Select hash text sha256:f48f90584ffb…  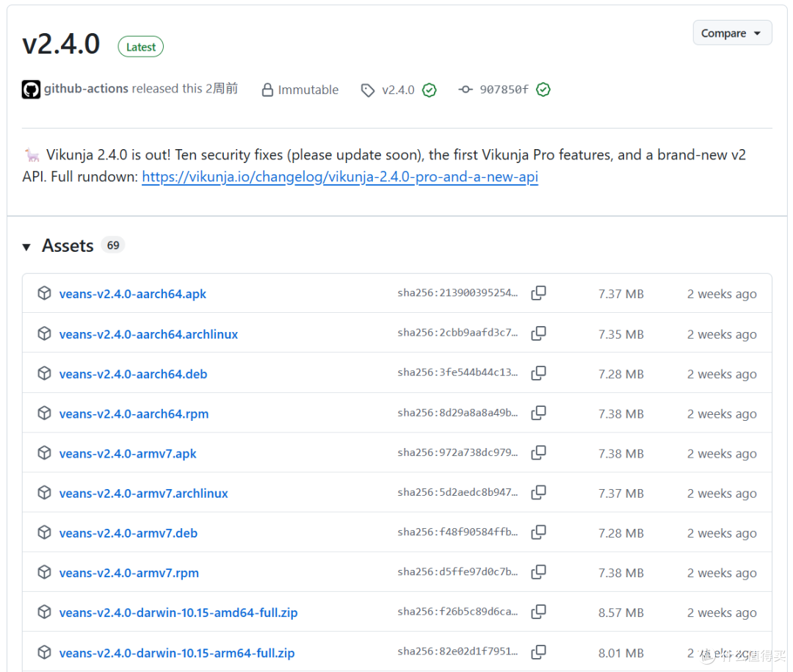coord(457,532)
